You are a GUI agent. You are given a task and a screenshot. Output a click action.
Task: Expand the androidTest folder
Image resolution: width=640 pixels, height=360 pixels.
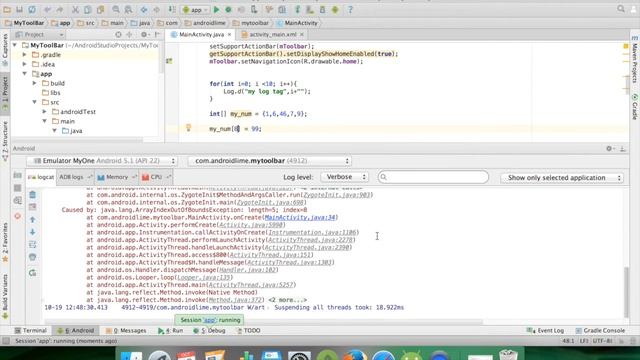click(44, 111)
